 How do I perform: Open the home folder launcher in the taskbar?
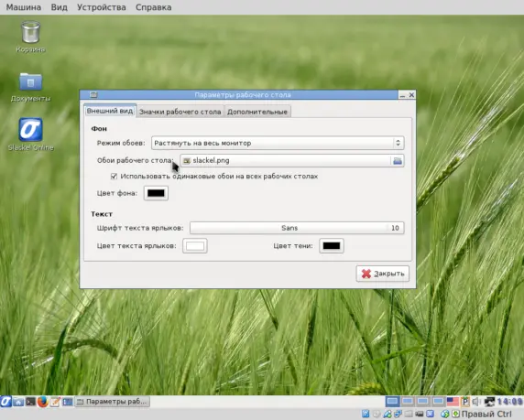[x=18, y=402]
